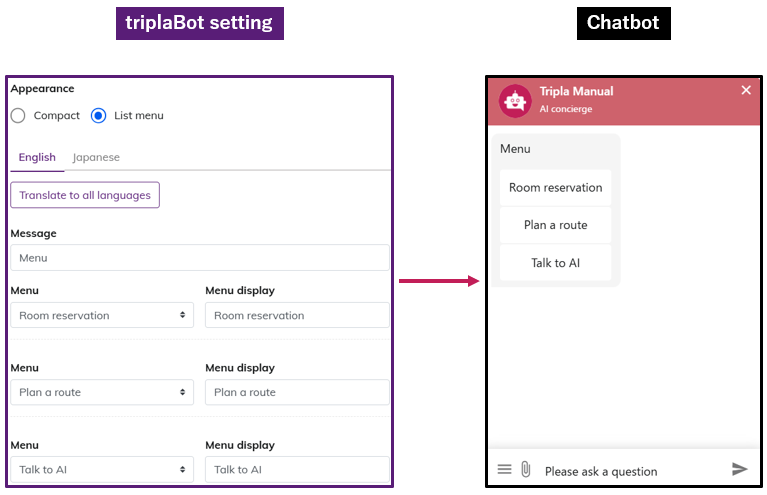Click the Translate to all languages button

pyautogui.click(x=85, y=195)
